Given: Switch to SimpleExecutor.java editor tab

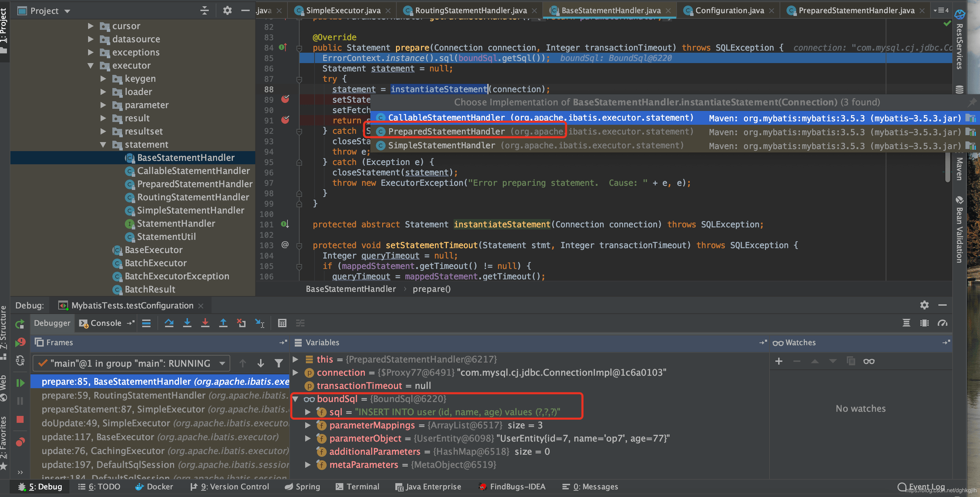Looking at the screenshot, I should point(343,11).
